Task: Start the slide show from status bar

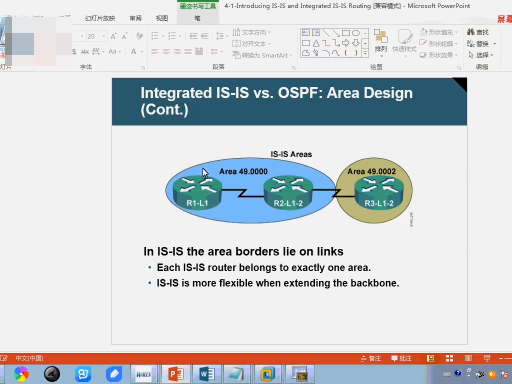Action: (x=487, y=358)
